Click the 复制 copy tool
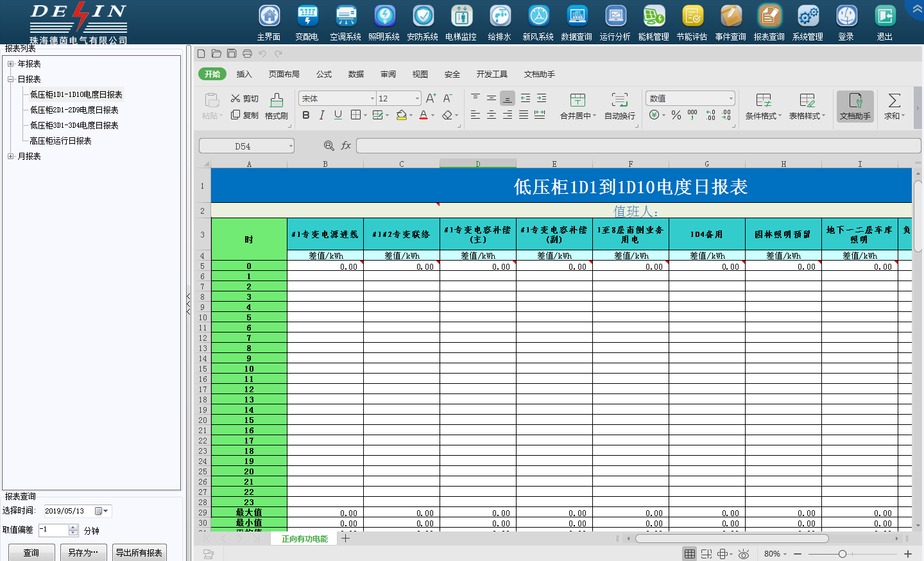This screenshot has width=924, height=561. click(x=244, y=116)
